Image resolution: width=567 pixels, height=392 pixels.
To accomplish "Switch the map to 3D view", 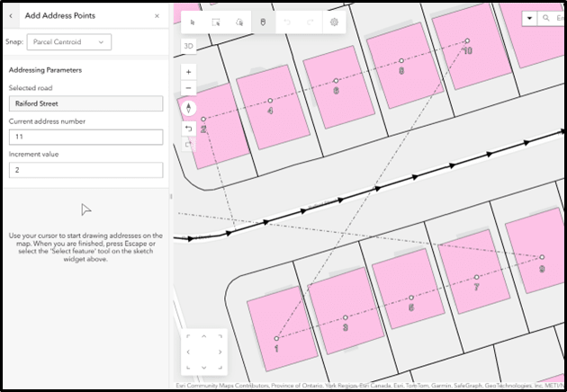I will click(188, 46).
